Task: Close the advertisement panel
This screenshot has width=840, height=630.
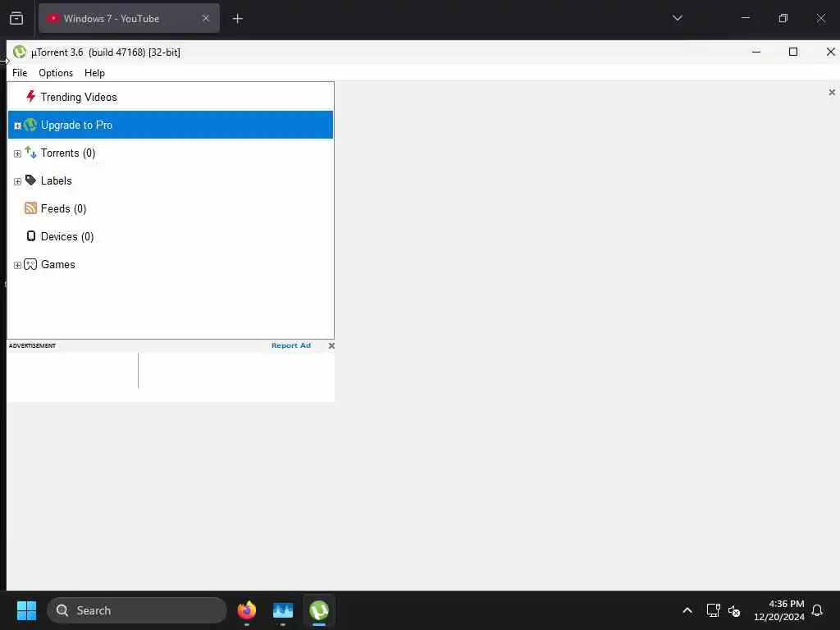Action: click(x=331, y=345)
